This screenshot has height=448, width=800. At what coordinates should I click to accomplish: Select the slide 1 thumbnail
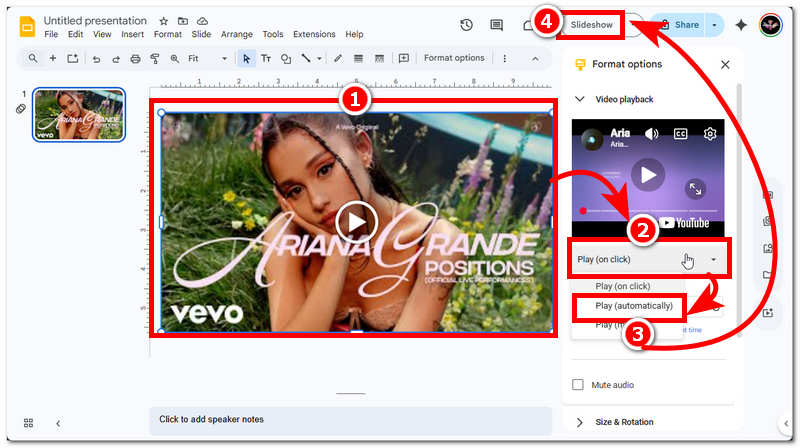point(79,115)
